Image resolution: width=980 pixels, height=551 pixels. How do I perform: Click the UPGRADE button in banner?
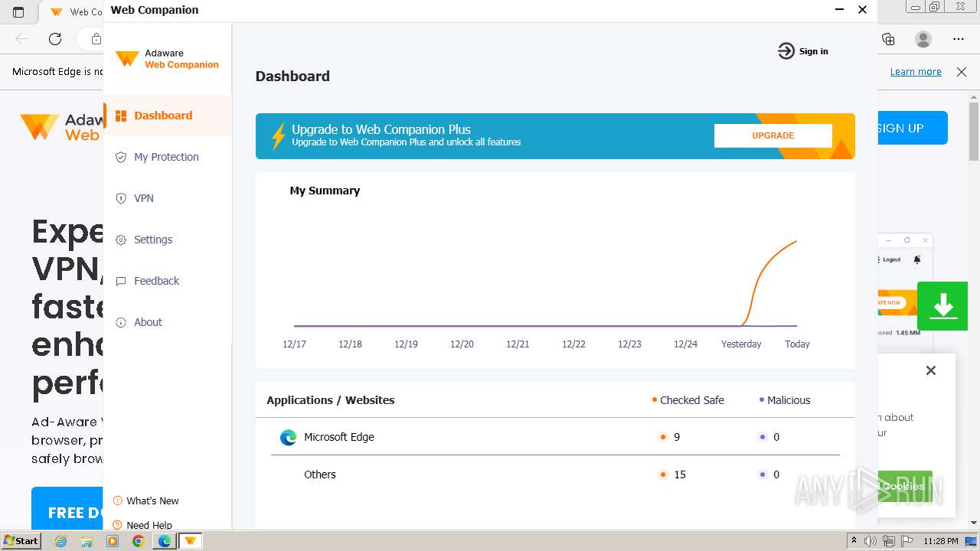coord(773,135)
